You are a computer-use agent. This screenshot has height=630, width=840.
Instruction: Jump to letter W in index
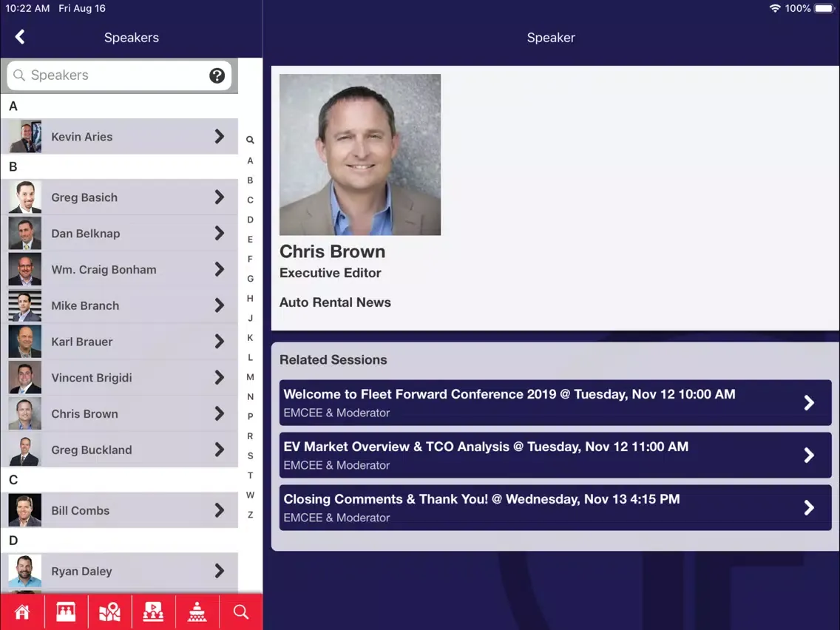250,495
